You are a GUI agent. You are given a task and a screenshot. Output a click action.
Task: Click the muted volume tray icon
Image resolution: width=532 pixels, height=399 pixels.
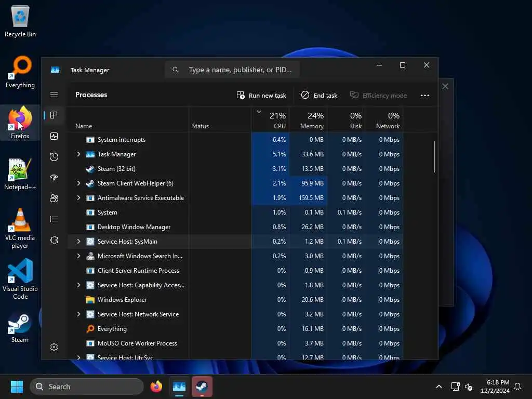tap(469, 387)
